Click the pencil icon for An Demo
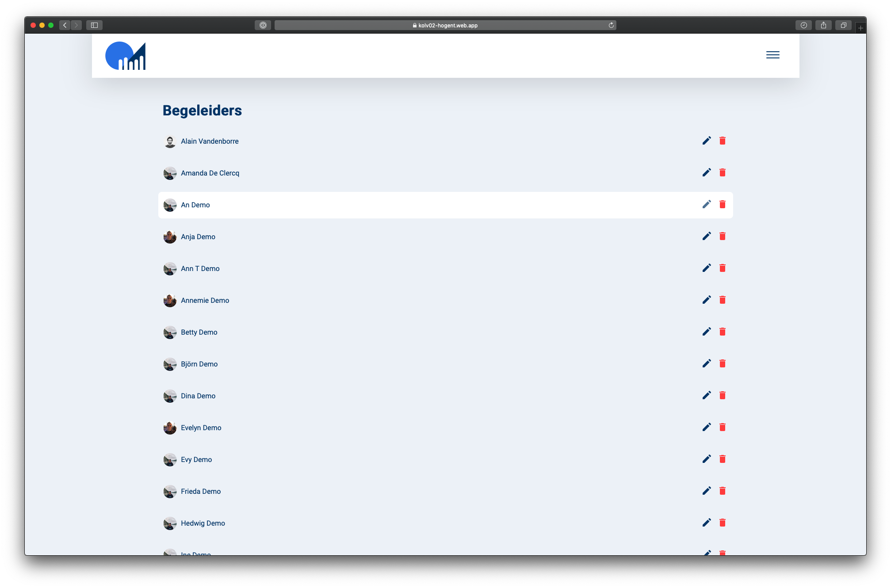Viewport: 891px width, 588px height. [707, 204]
